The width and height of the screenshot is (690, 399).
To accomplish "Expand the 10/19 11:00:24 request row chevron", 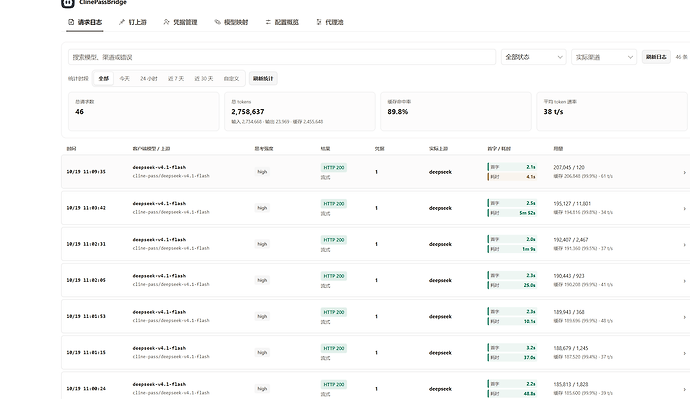I will coord(684,389).
